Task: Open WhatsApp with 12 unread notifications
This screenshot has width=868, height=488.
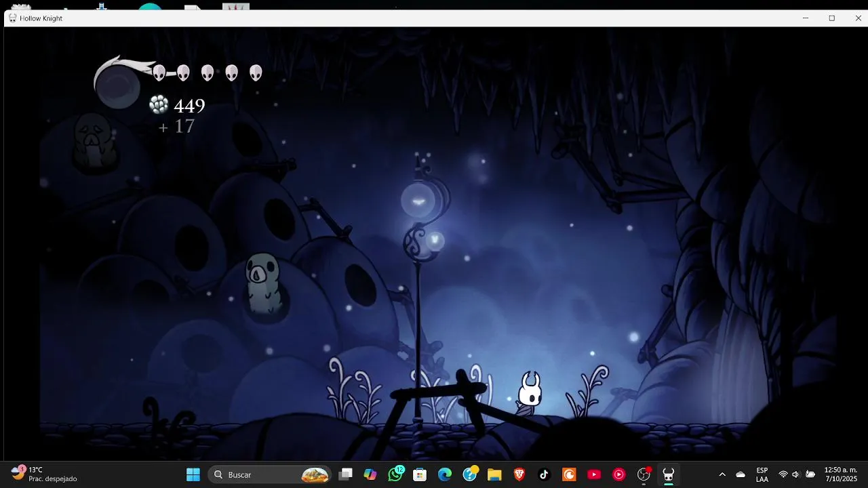Action: [395, 474]
